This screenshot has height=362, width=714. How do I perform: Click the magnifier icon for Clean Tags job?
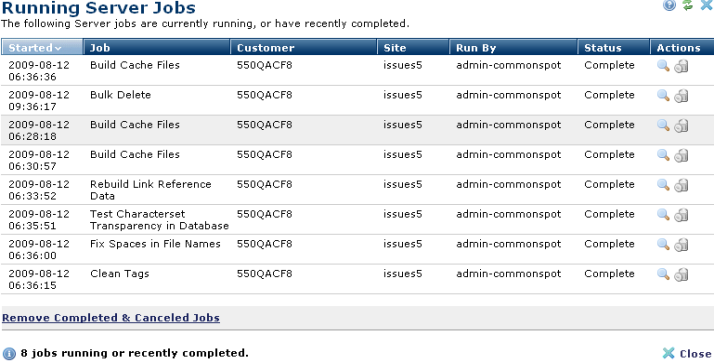(x=663, y=274)
